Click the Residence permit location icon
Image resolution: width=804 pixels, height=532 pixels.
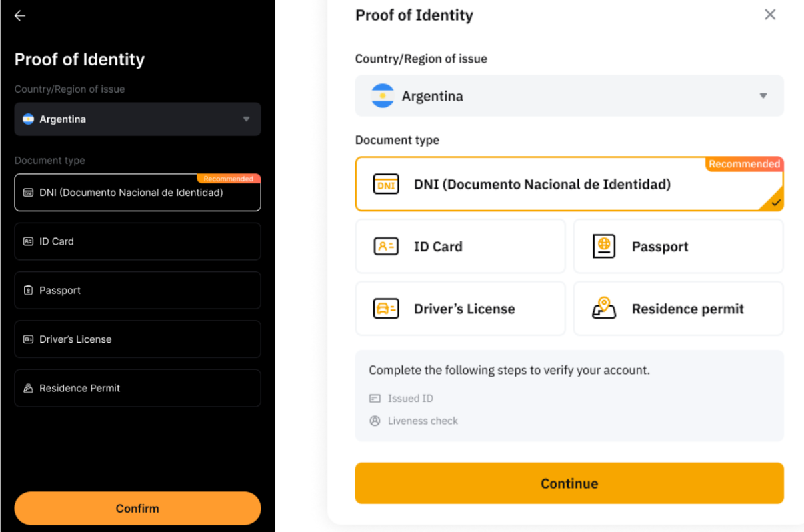(604, 309)
